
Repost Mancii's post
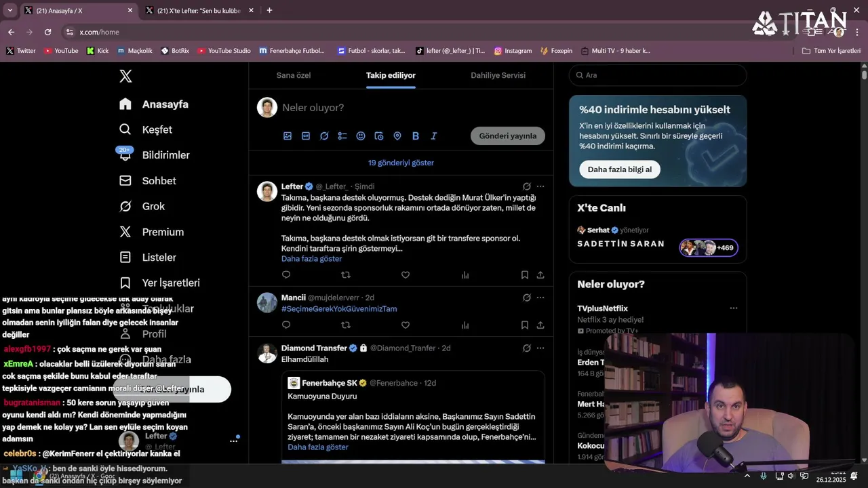pyautogui.click(x=346, y=325)
